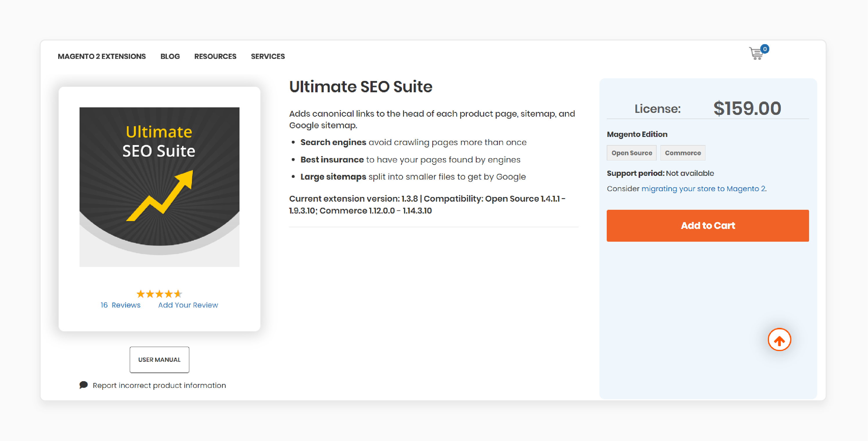The width and height of the screenshot is (868, 441).
Task: Click the USER MANUAL button
Action: (159, 359)
